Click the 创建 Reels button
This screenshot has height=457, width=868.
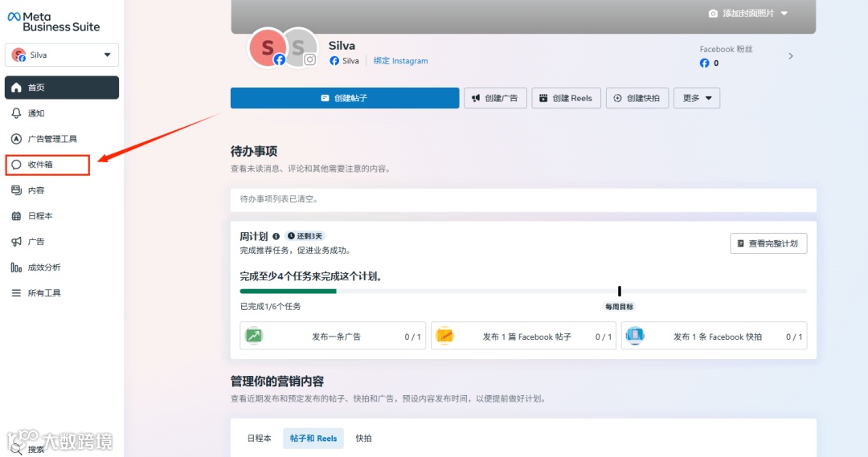567,98
